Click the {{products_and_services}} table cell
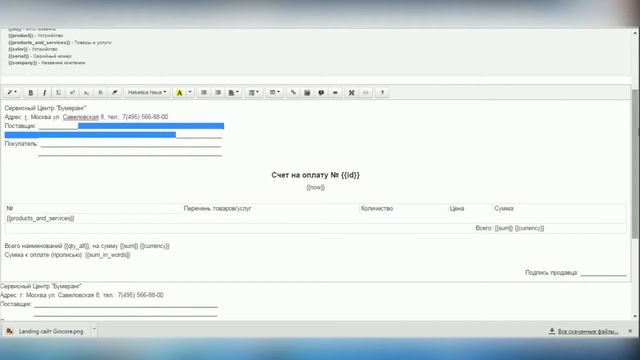640x360 pixels. [x=40, y=218]
